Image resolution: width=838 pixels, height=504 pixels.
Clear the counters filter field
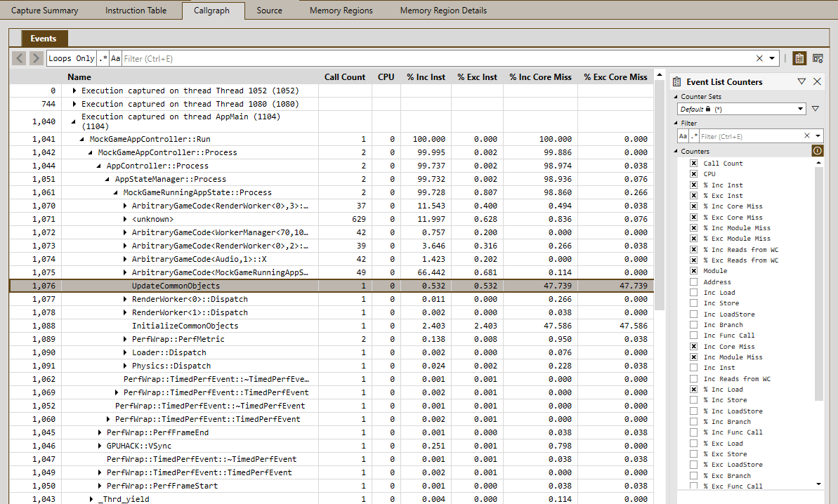click(x=807, y=136)
